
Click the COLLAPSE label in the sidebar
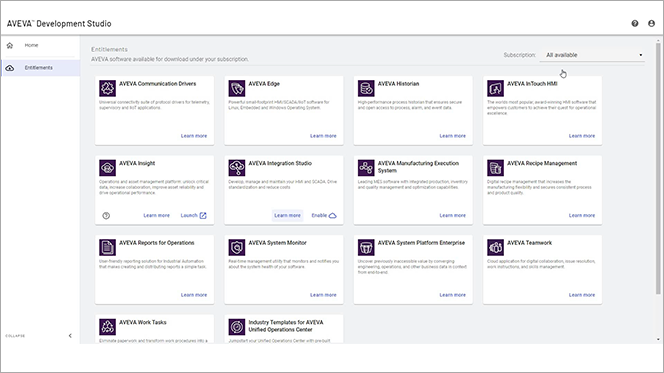(15, 336)
